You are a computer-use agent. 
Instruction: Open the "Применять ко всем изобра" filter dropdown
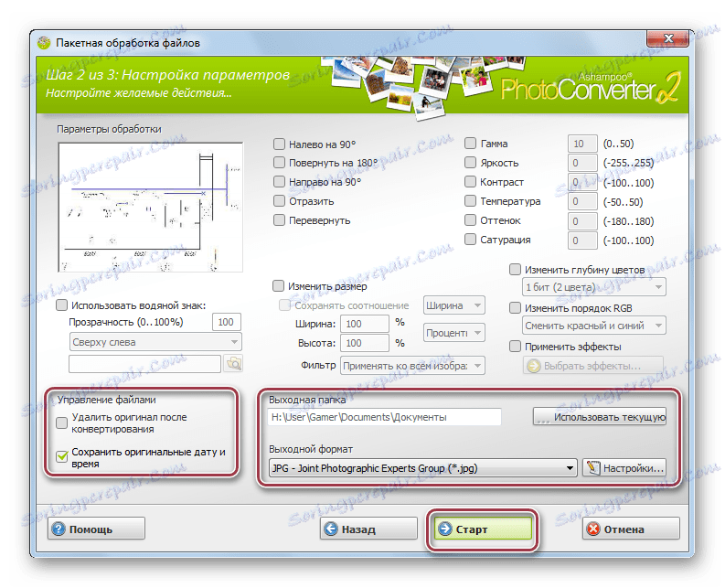pyautogui.click(x=412, y=366)
